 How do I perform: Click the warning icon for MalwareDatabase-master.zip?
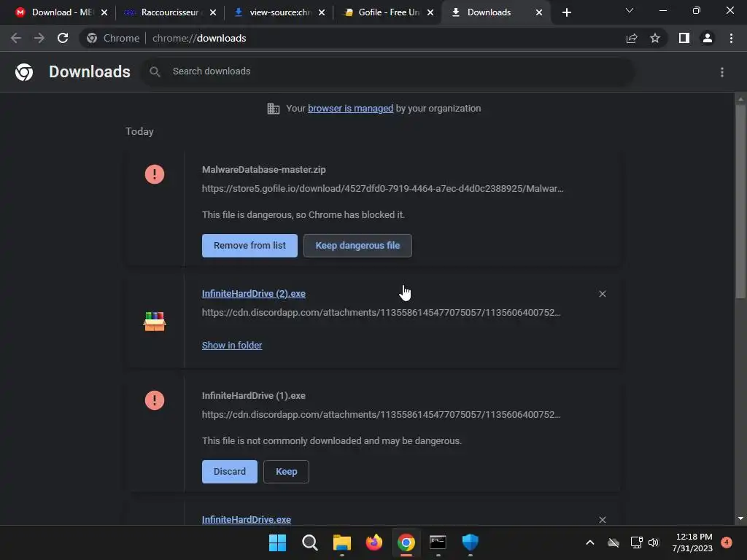click(155, 174)
